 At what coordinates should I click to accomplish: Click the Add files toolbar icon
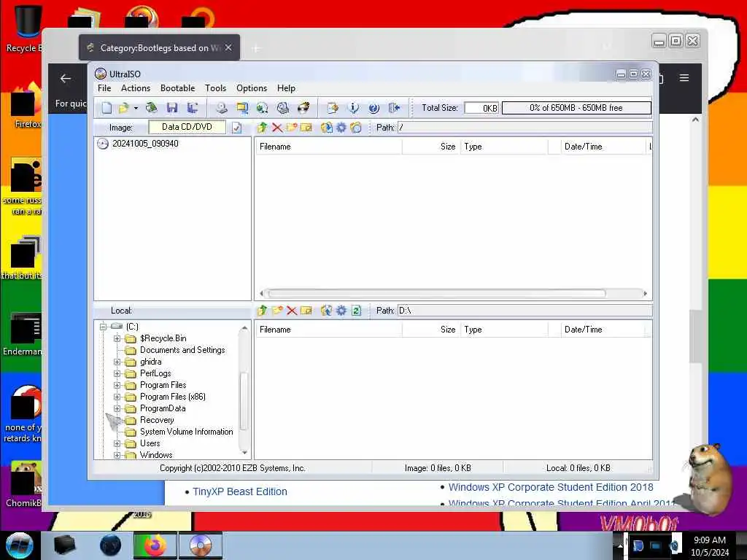333,108
